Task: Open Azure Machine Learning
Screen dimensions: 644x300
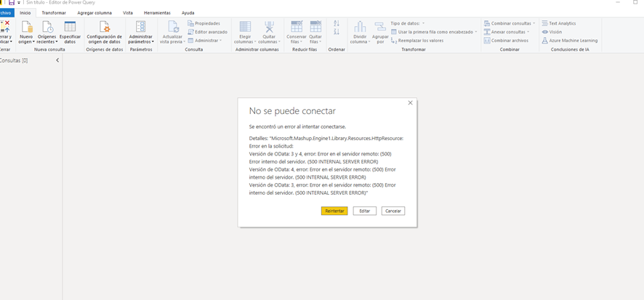Action: (x=570, y=41)
